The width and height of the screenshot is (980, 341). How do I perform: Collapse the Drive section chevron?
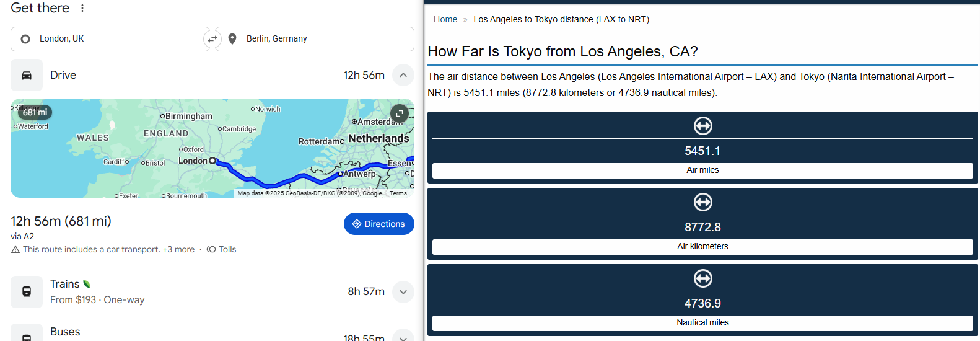[x=403, y=75]
